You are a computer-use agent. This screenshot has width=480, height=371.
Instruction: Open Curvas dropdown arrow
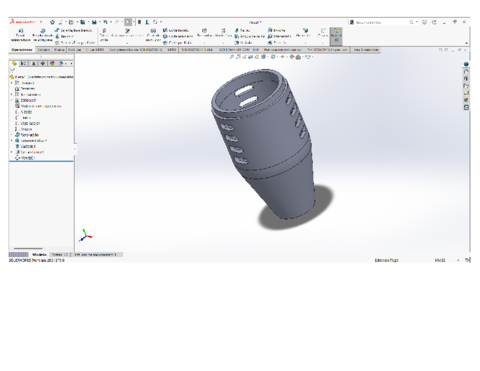pos(323,43)
